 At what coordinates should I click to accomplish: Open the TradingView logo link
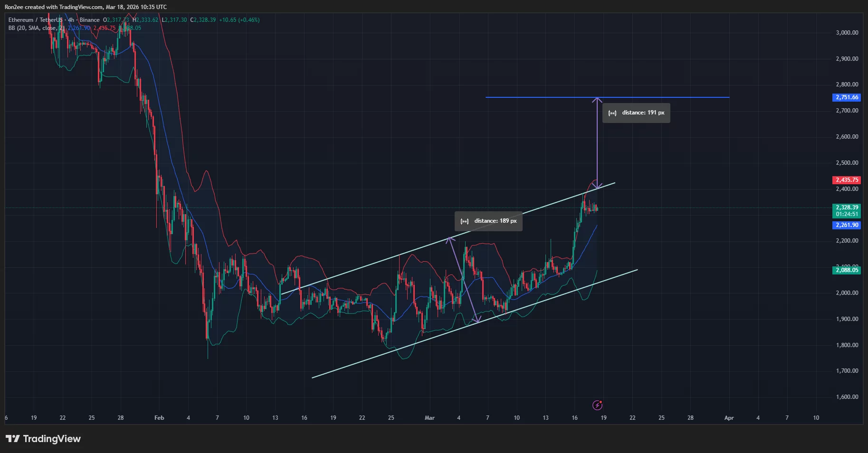(43, 439)
